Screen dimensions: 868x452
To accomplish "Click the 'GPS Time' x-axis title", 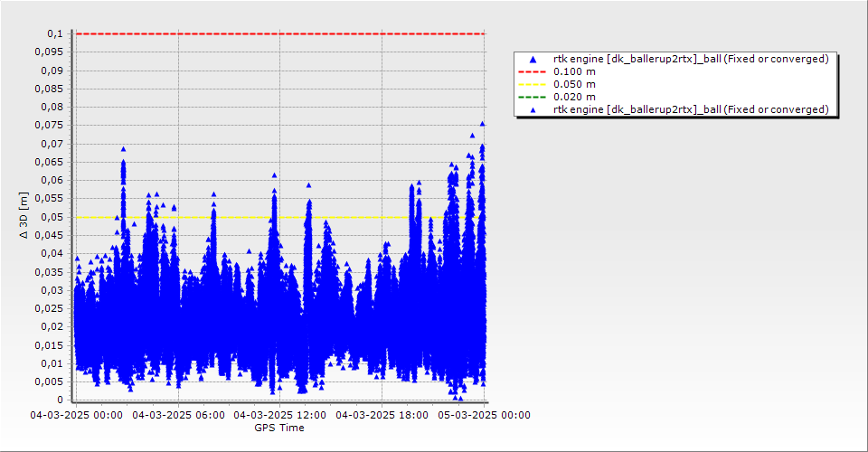I will tap(279, 428).
